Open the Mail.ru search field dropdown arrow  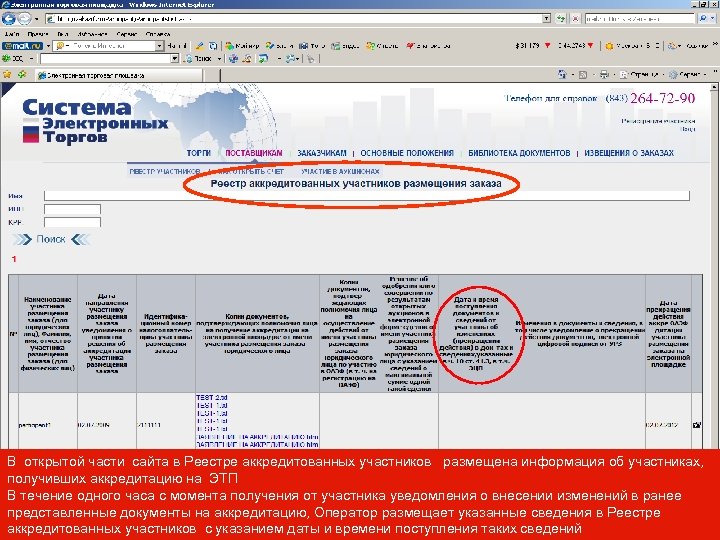[160, 46]
